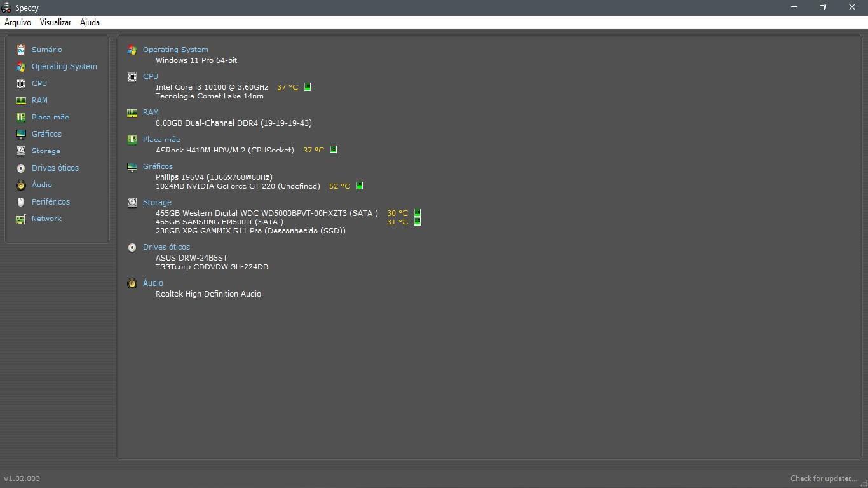
Task: Click the green indicator next to SAMSUNG 31 °C
Action: click(417, 221)
